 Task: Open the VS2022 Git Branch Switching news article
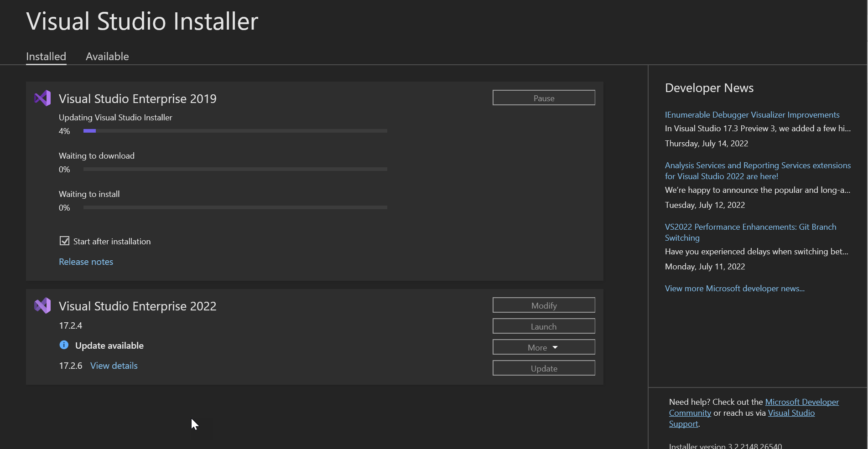(x=750, y=232)
